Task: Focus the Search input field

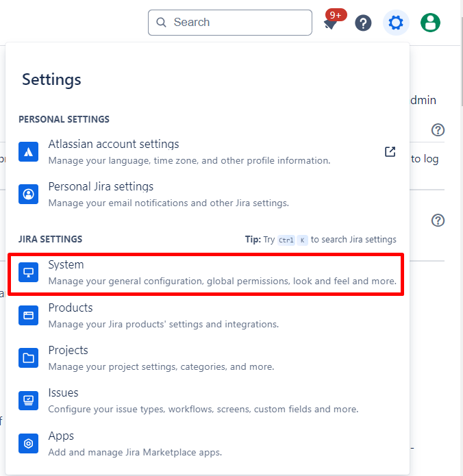Action: tap(230, 23)
